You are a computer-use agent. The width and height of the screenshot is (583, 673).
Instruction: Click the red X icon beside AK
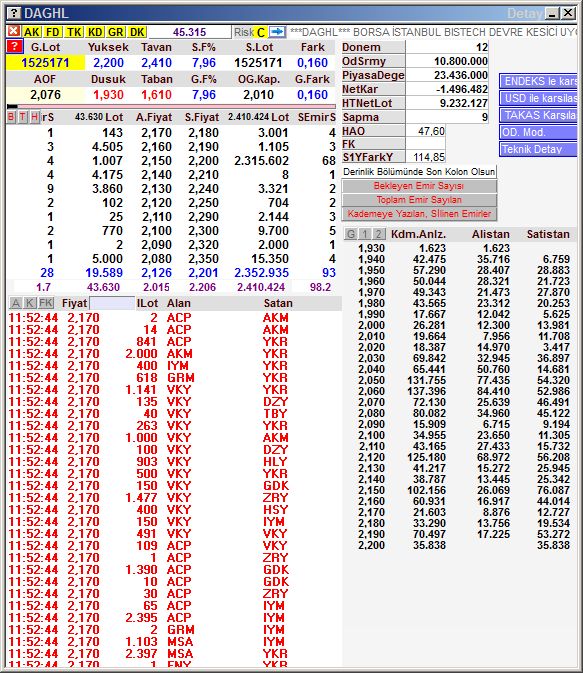pos(13,31)
